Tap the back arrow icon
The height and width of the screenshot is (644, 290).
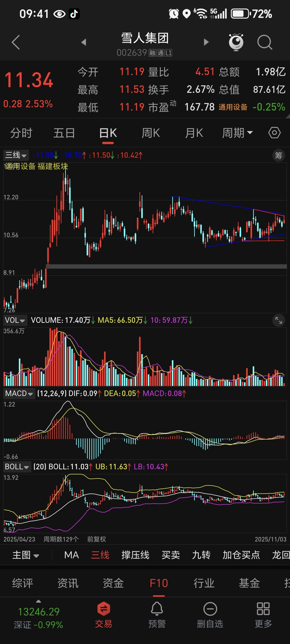[16, 42]
